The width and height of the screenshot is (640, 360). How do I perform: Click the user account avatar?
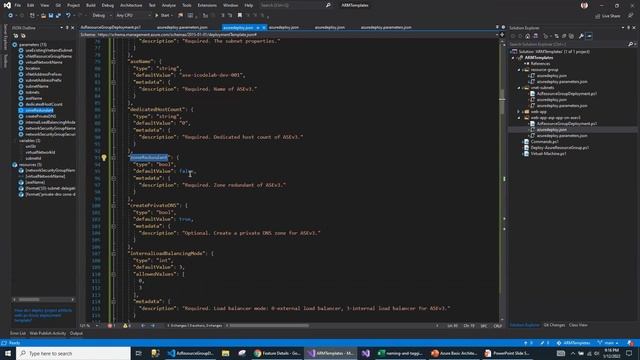coord(584,5)
